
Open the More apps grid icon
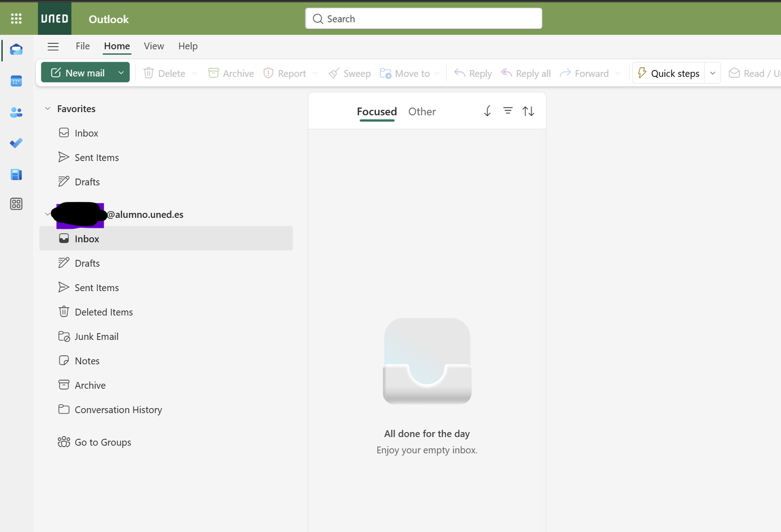(16, 204)
